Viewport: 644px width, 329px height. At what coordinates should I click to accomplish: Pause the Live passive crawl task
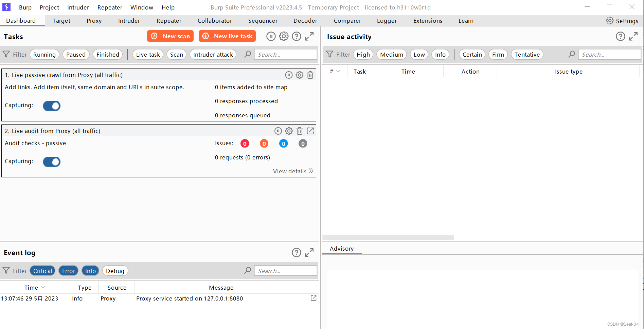click(289, 75)
